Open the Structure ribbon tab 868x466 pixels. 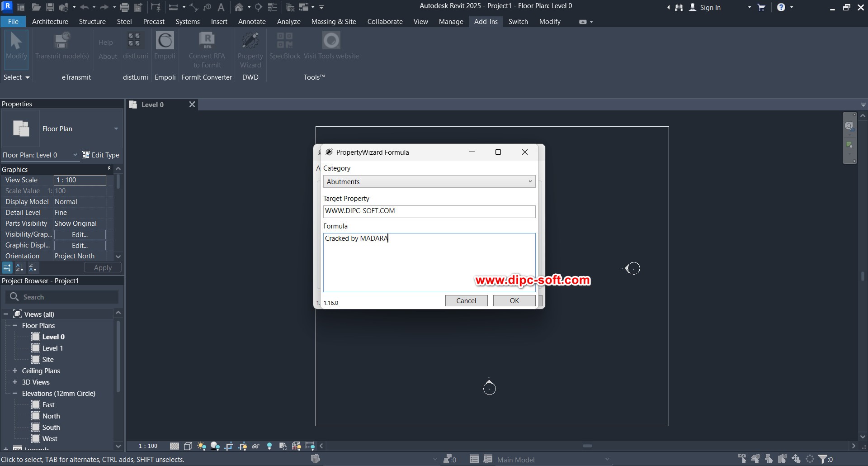tap(92, 21)
